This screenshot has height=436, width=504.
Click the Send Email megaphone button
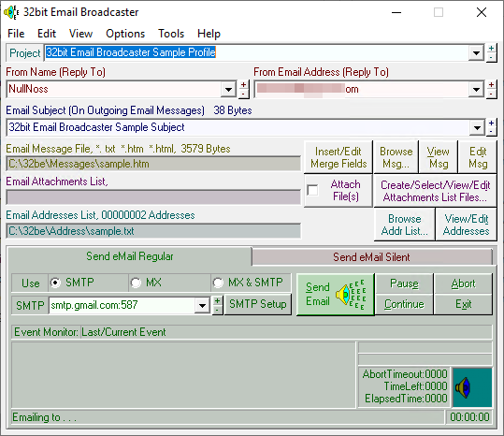coord(336,295)
